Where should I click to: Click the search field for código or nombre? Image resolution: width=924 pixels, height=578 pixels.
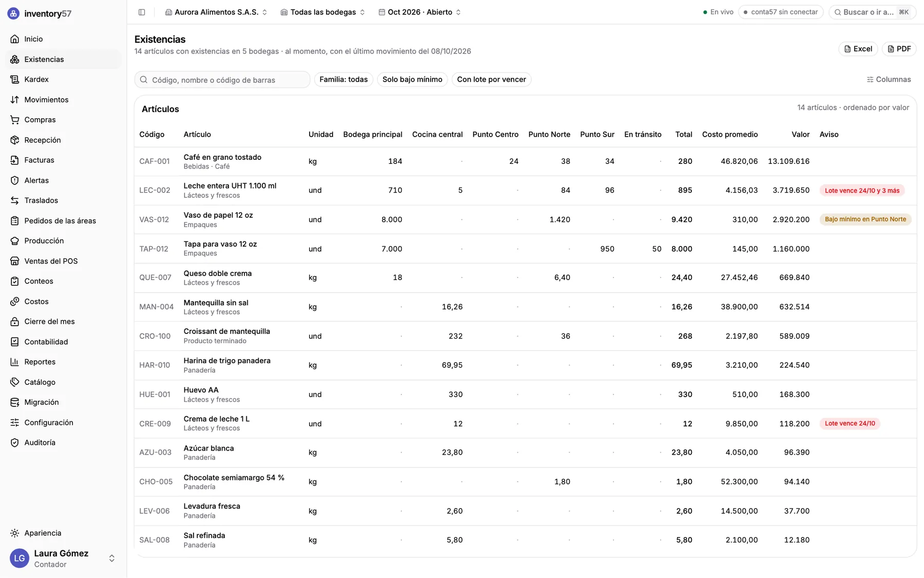[x=222, y=80]
